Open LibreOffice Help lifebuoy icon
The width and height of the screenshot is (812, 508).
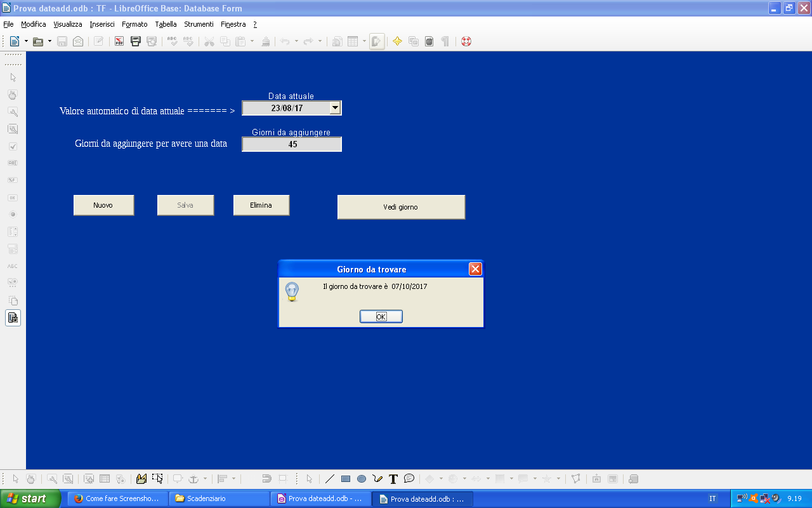[x=466, y=41]
